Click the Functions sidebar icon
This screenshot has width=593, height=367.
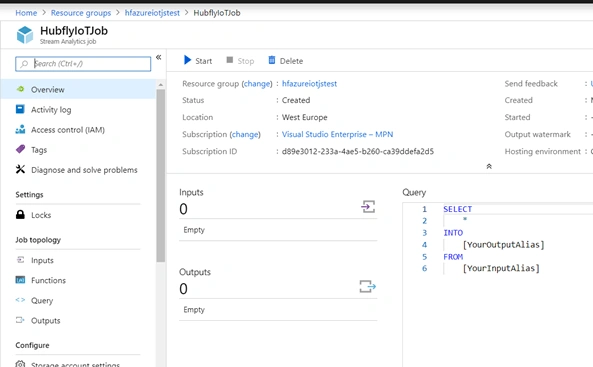click(20, 280)
